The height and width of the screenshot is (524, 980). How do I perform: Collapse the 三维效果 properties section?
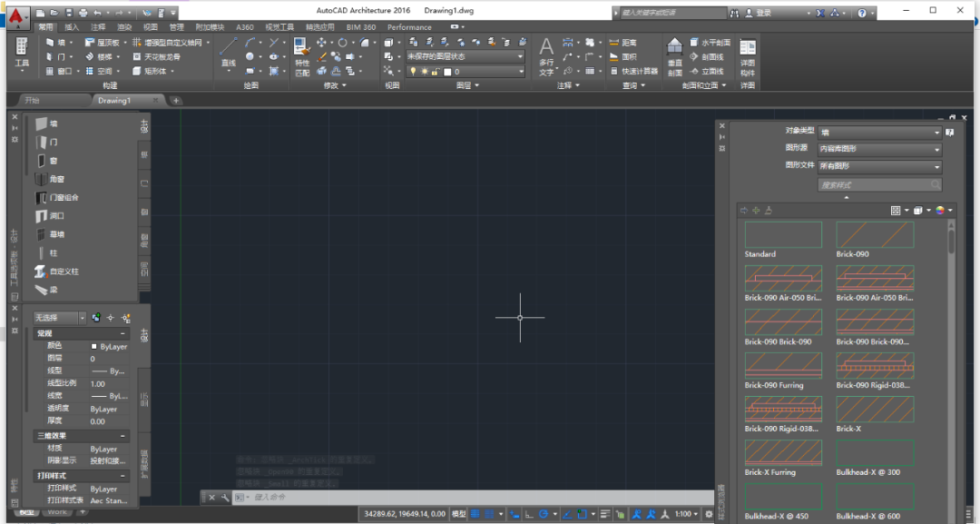pyautogui.click(x=123, y=437)
